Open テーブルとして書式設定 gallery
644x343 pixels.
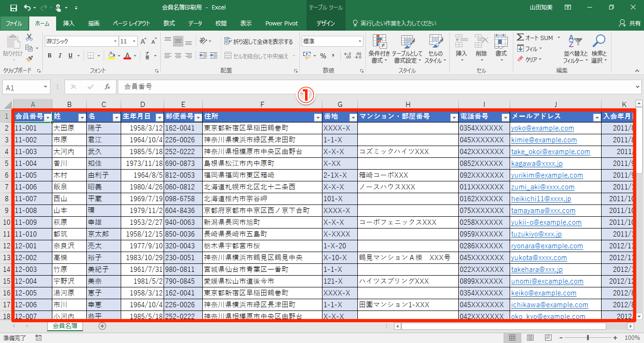click(x=407, y=49)
